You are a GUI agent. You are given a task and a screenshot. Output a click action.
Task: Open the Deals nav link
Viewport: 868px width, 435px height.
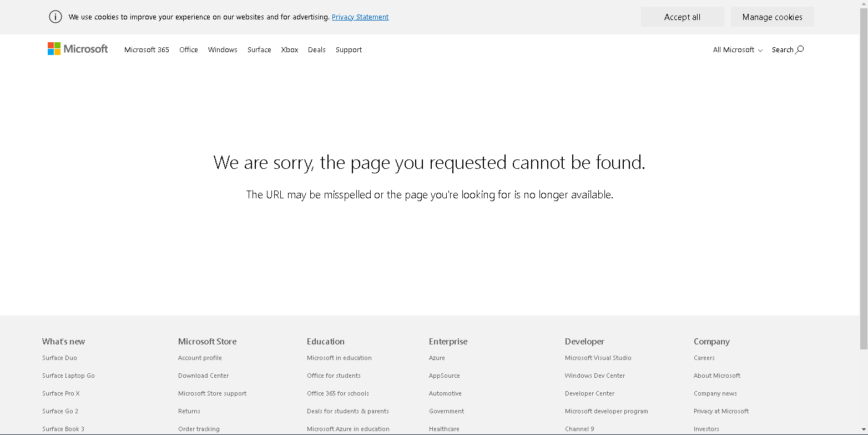317,49
